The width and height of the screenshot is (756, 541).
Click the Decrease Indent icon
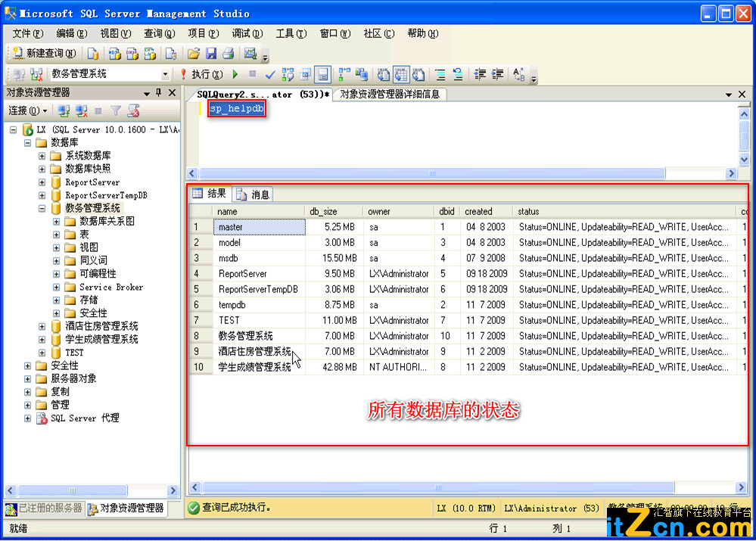[x=480, y=74]
